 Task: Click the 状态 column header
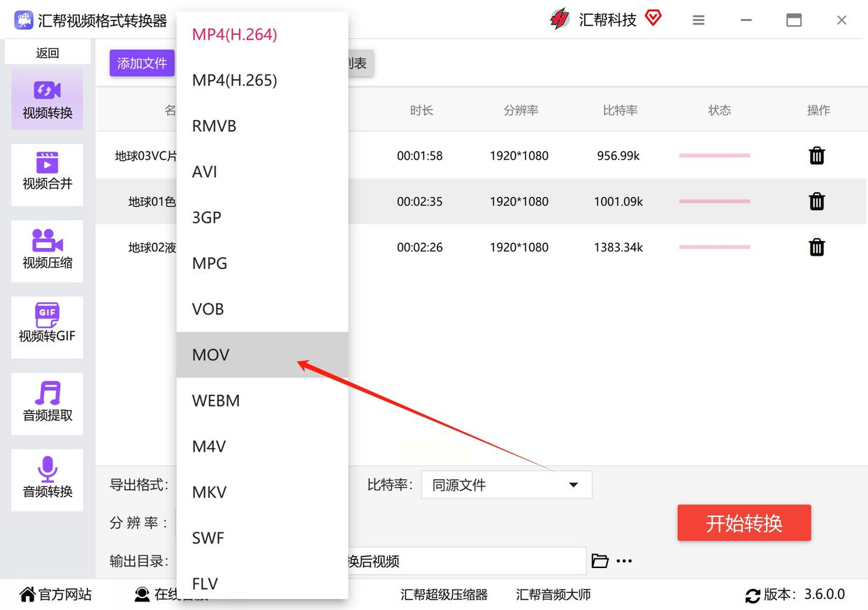719,110
